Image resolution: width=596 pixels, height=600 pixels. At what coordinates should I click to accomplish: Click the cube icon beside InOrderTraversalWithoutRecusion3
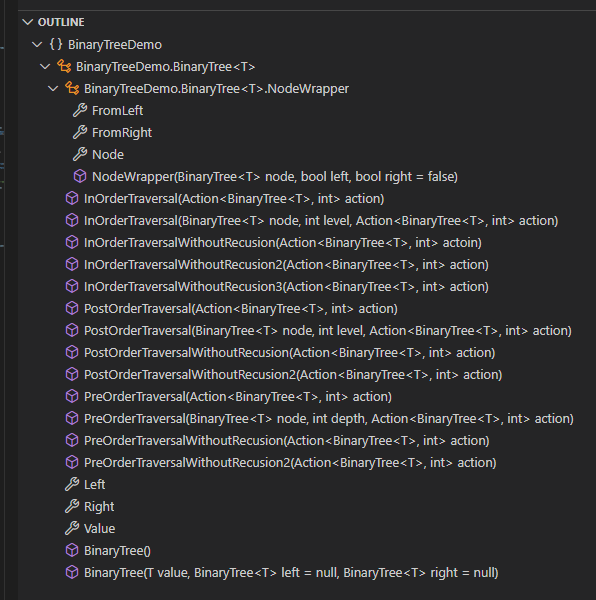point(72,287)
